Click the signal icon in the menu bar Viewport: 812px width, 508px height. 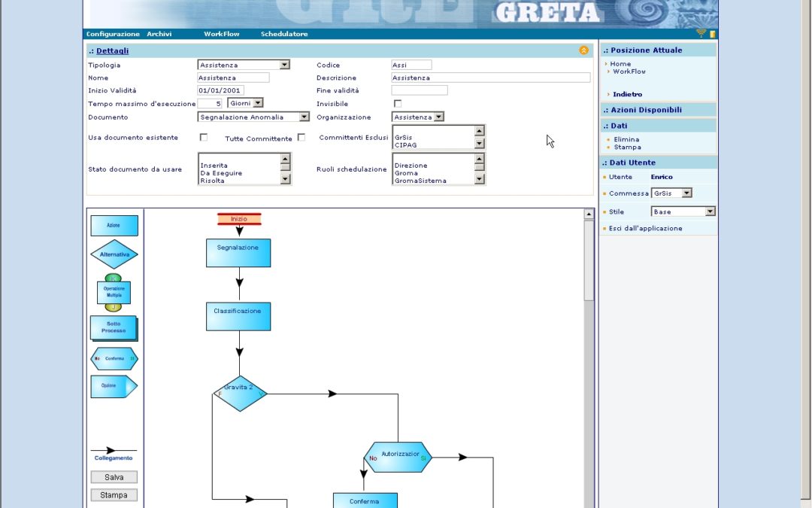(701, 34)
